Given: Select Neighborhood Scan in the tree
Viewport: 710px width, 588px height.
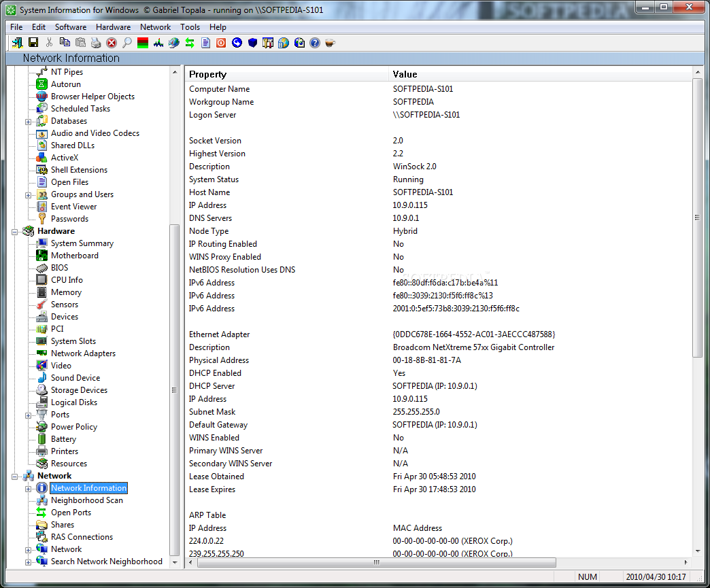Looking at the screenshot, I should coord(87,500).
